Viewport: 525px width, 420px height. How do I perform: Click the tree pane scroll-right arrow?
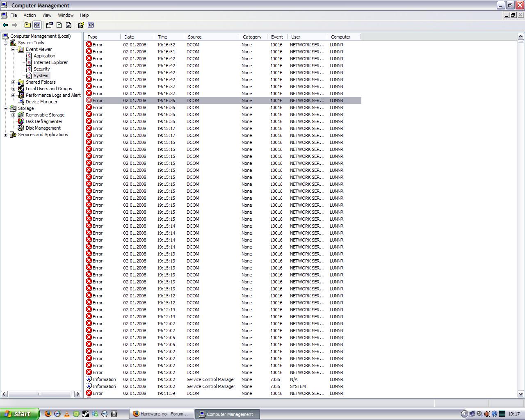point(78,394)
